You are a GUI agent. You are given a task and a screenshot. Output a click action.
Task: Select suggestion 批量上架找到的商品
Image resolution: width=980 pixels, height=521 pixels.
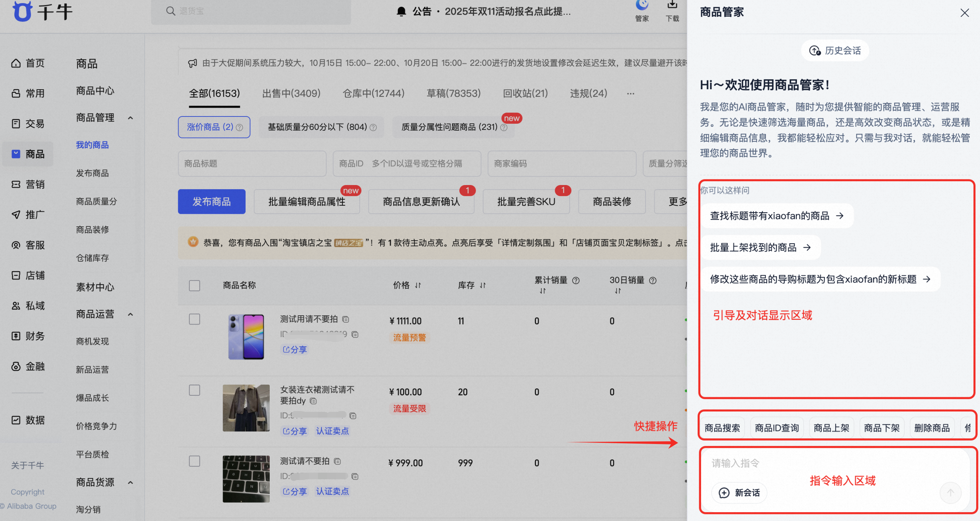(760, 247)
